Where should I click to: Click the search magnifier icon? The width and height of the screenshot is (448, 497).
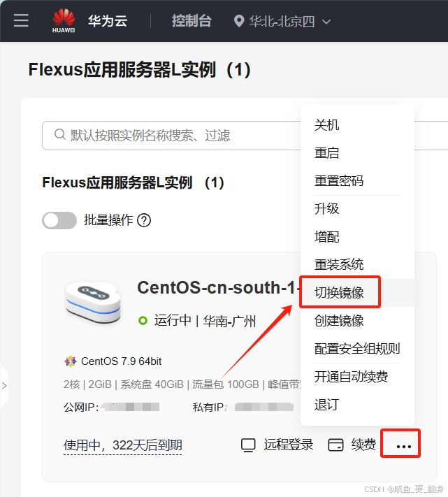pos(60,134)
